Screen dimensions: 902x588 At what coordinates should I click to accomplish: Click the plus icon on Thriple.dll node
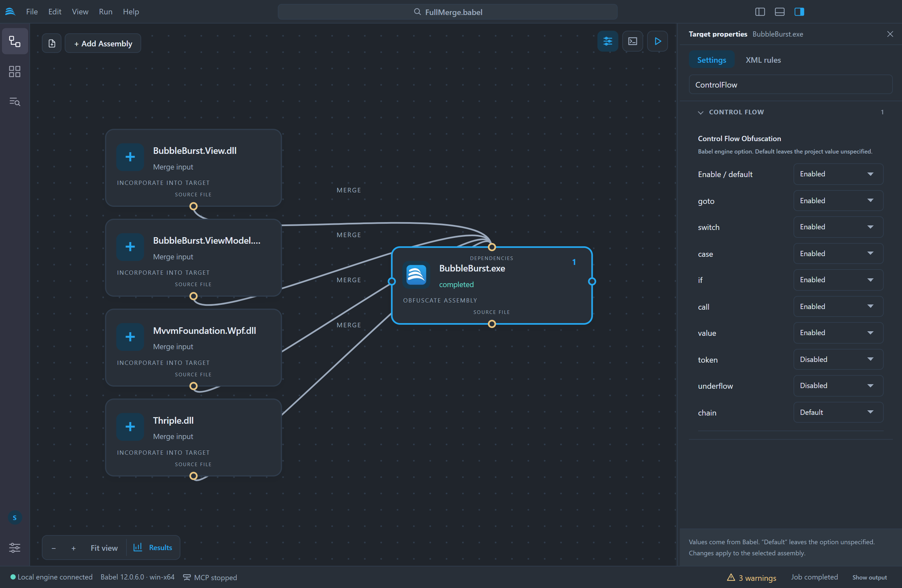click(x=130, y=427)
